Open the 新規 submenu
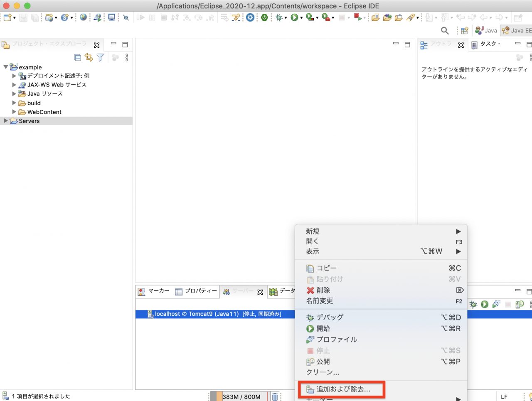This screenshot has height=401, width=532. pos(381,231)
